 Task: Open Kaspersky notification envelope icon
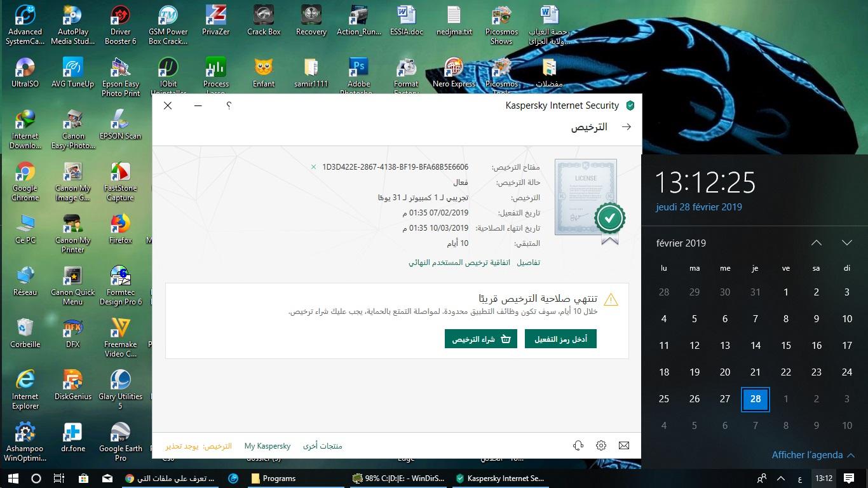[624, 446]
